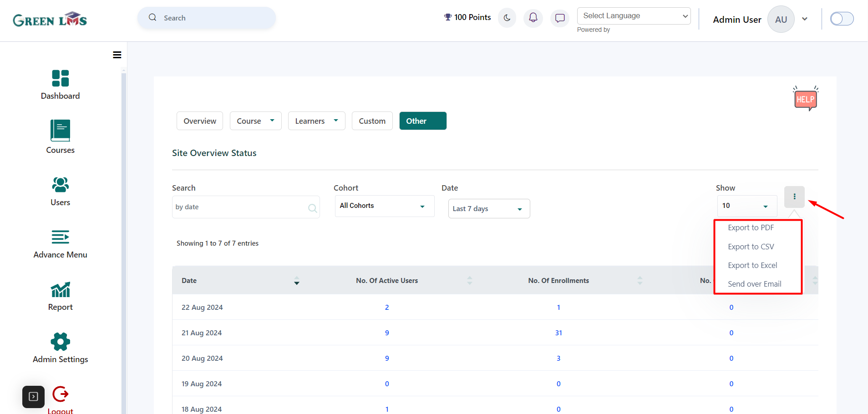The width and height of the screenshot is (868, 414).
Task: Open Admin Settings gear icon
Action: pos(60,342)
